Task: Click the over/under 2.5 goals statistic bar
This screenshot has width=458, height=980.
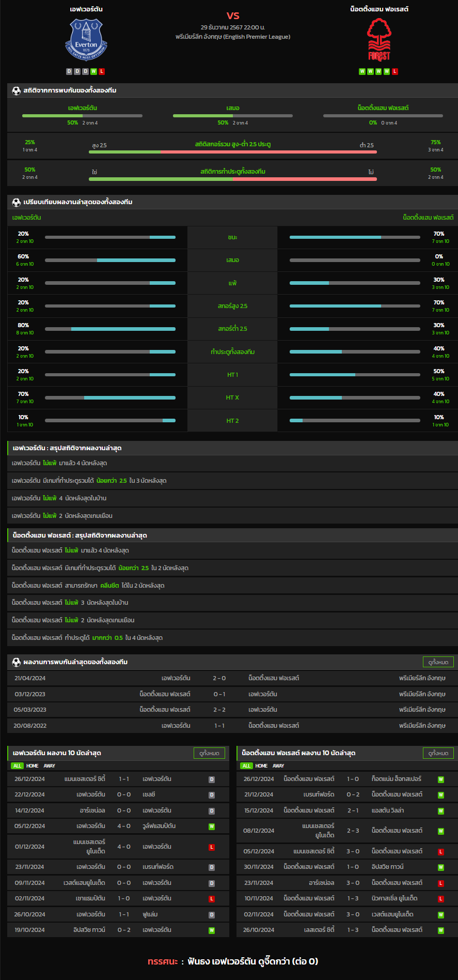Action: click(x=233, y=152)
